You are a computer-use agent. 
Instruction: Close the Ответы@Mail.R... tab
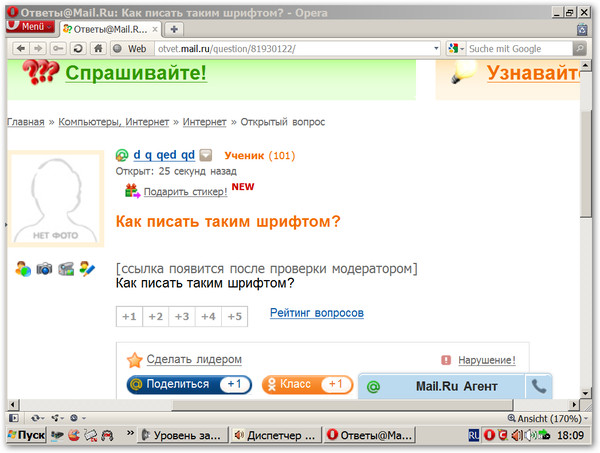click(155, 29)
